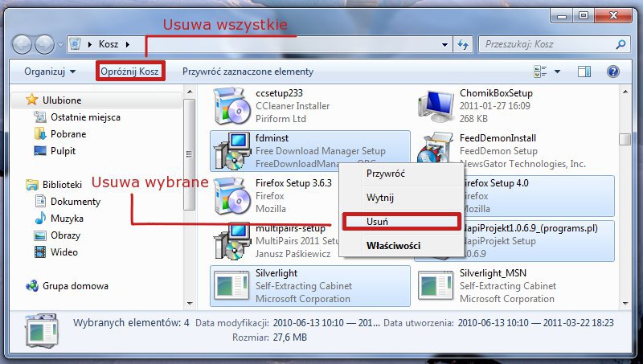Click the file list scroll up arrow
643x364 pixels.
[x=625, y=92]
